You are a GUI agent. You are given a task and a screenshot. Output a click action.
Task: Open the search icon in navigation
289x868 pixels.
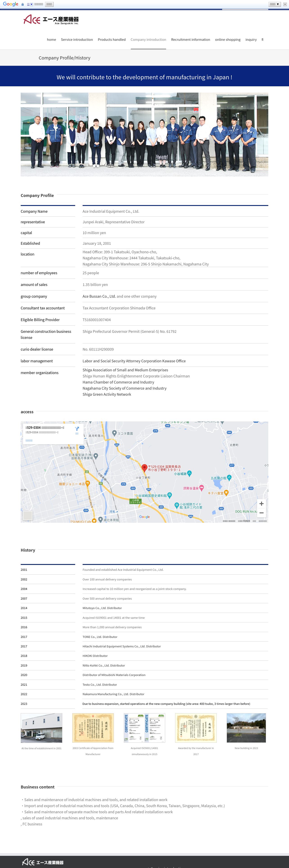coord(262,39)
